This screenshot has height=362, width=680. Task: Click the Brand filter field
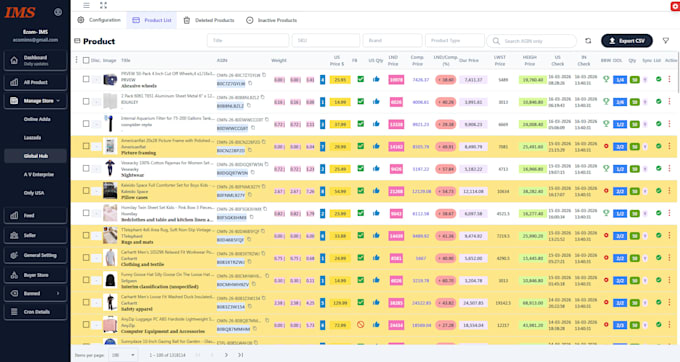click(392, 40)
